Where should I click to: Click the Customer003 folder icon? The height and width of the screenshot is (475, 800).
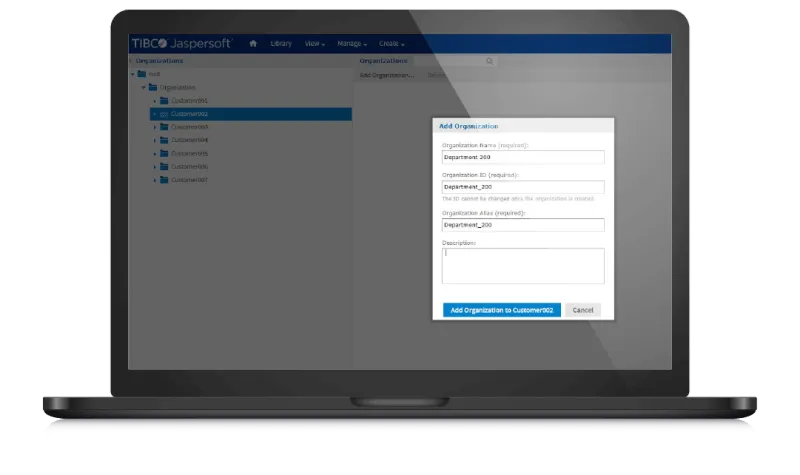click(x=164, y=127)
